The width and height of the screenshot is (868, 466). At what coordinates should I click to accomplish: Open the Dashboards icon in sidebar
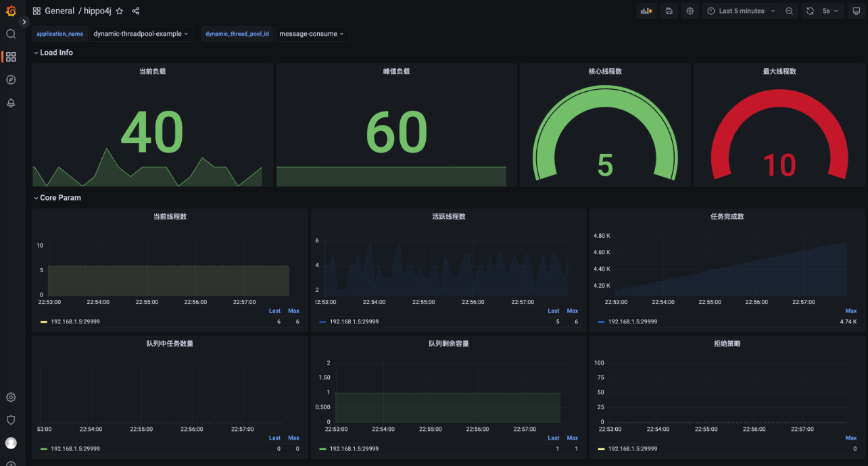tap(11, 57)
